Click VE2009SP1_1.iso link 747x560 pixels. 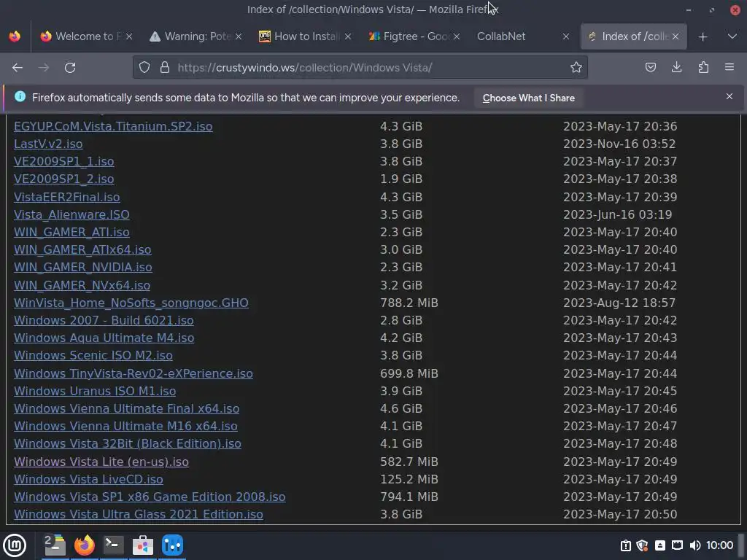[x=64, y=161]
